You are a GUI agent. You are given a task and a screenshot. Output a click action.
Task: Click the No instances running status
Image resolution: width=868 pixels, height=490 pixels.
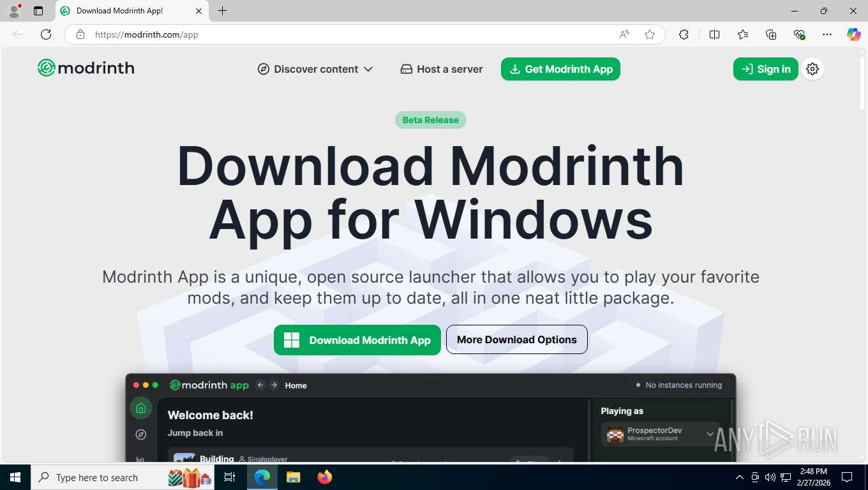click(x=678, y=385)
